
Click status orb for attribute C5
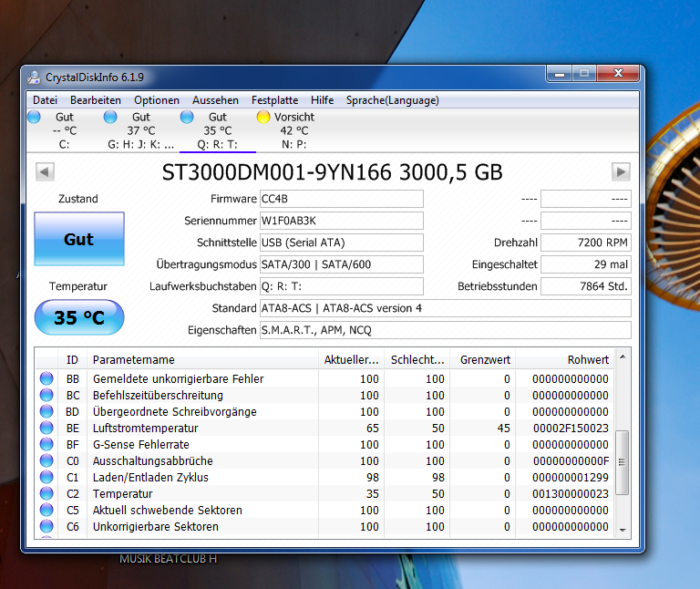click(46, 510)
